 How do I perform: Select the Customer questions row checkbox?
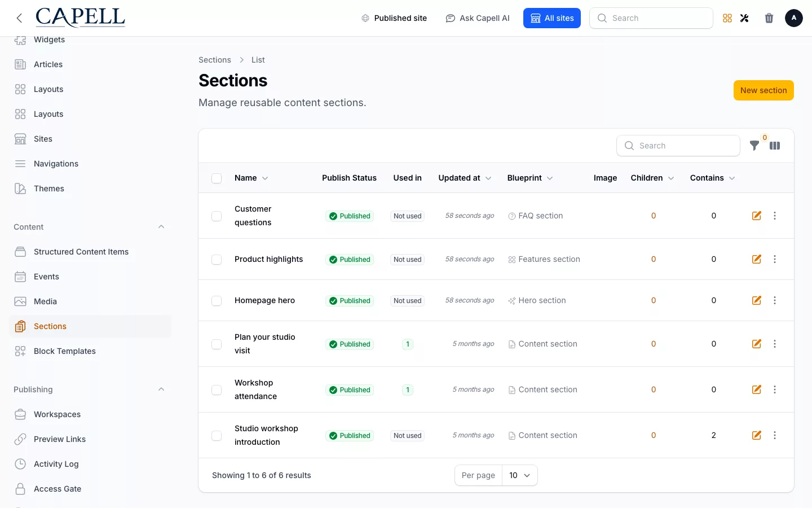tap(217, 216)
